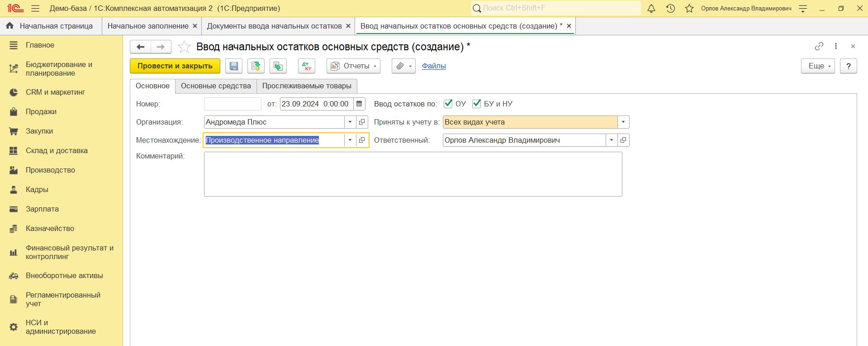
Task: Open the Файлы link
Action: click(x=434, y=66)
